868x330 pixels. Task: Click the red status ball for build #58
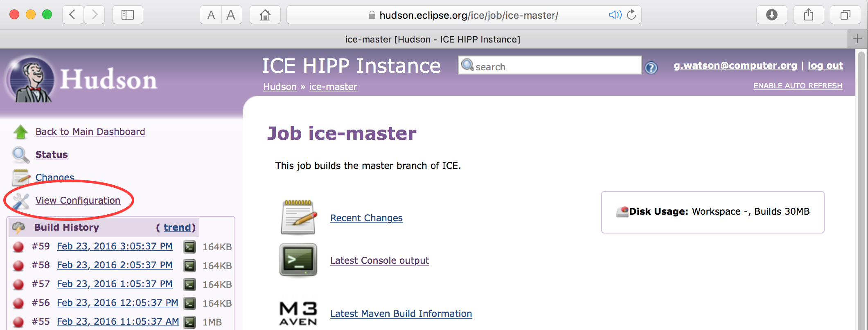[x=18, y=265]
